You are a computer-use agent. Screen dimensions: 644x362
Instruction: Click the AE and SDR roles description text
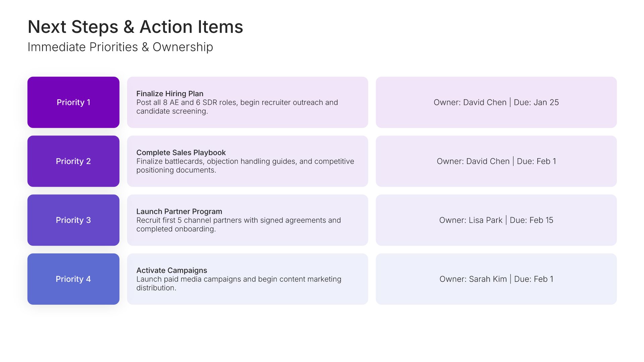[x=237, y=107]
